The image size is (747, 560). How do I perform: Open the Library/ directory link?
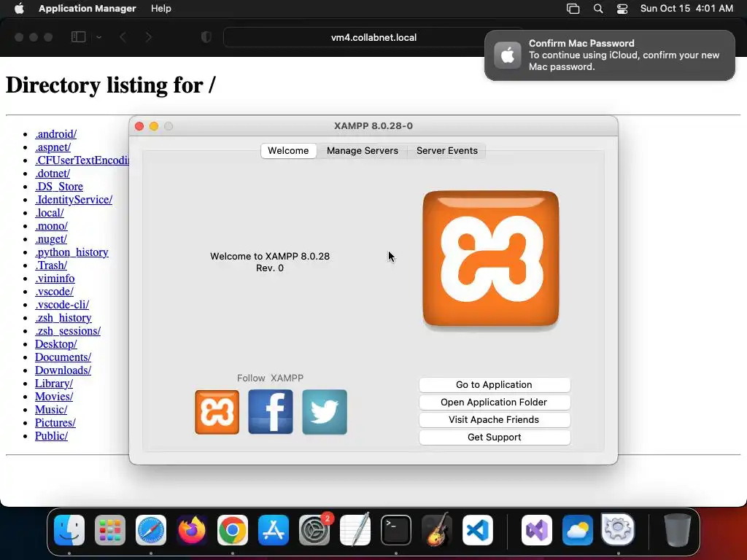click(x=54, y=384)
